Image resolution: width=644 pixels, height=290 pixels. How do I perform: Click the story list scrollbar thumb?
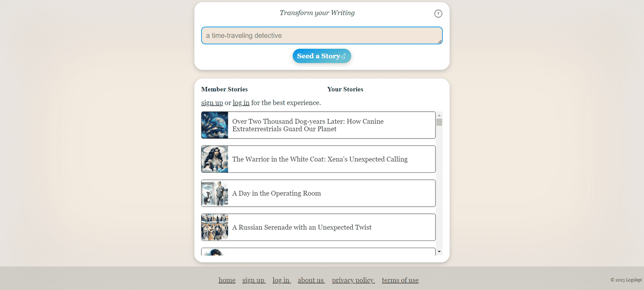tap(439, 122)
